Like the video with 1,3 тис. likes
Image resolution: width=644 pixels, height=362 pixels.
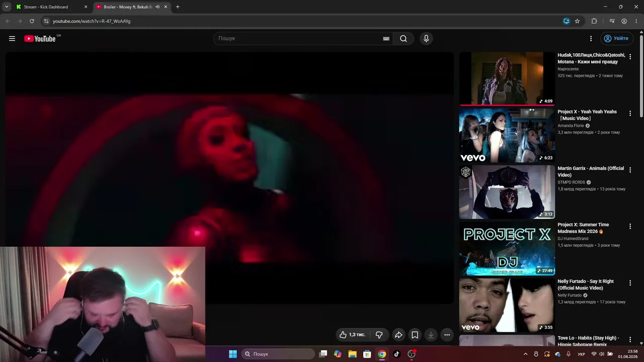click(353, 335)
